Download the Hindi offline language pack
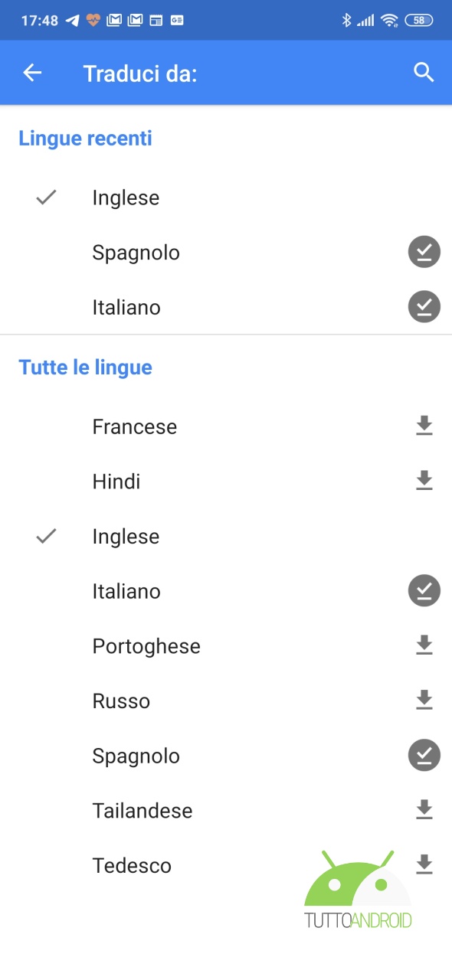 pos(424,481)
